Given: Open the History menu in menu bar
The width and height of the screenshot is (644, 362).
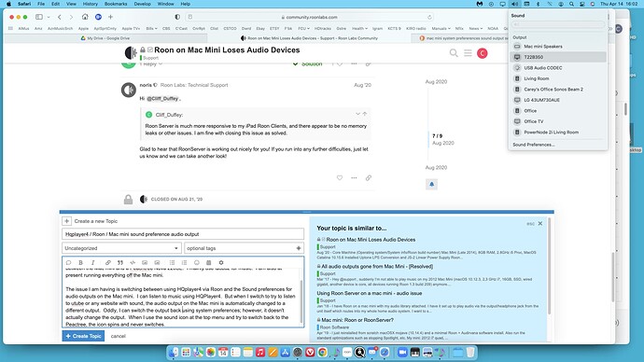Looking at the screenshot, I should point(90,4).
